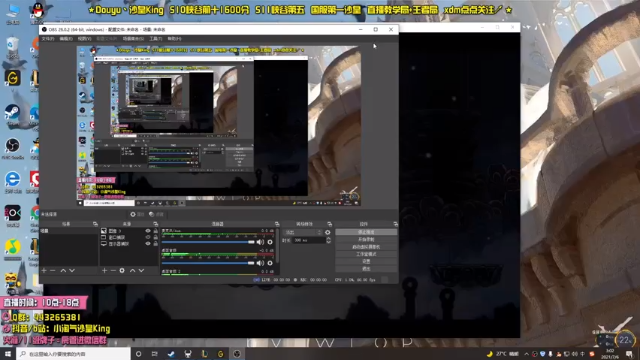Open the Steam desktop icon
This screenshot has width=640, height=360.
tap(13, 114)
